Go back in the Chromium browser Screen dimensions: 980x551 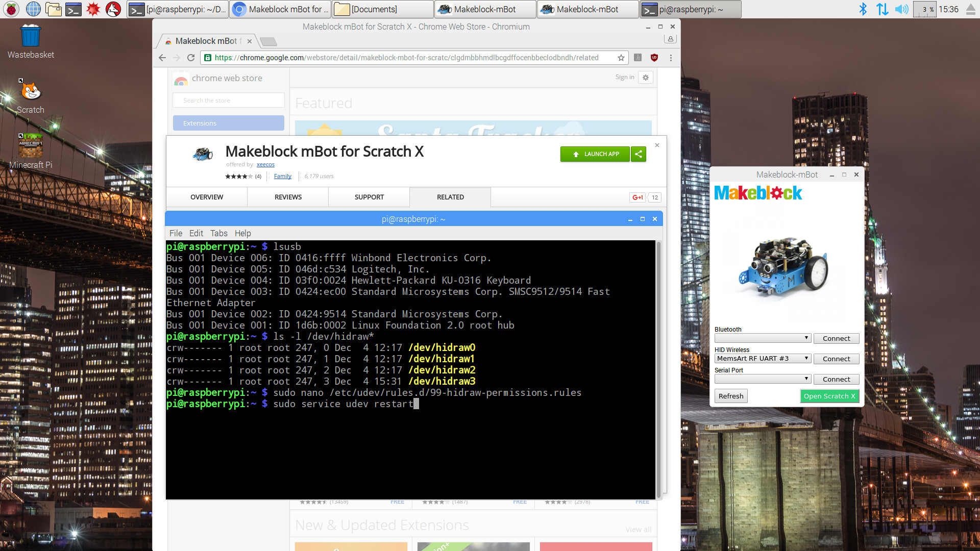click(162, 58)
